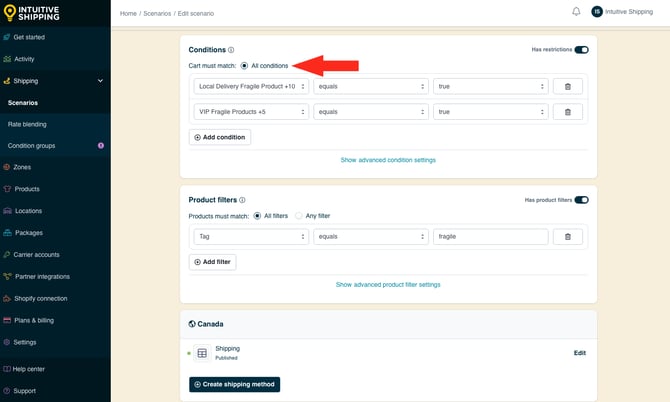Go to Carrier accounts page
Image resolution: width=670 pixels, height=402 pixels.
pyautogui.click(x=36, y=255)
